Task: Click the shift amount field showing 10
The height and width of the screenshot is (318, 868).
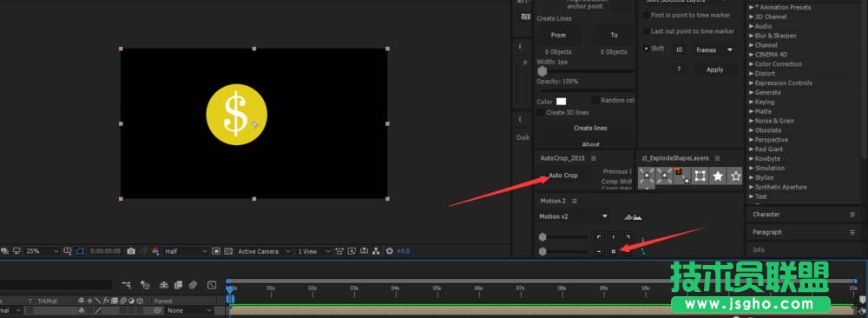Action: 679,50
